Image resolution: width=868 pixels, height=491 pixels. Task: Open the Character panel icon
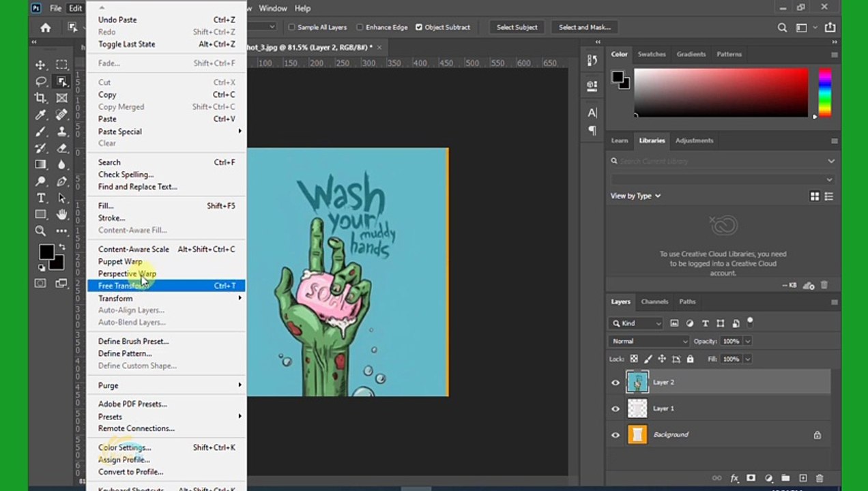[x=592, y=113]
